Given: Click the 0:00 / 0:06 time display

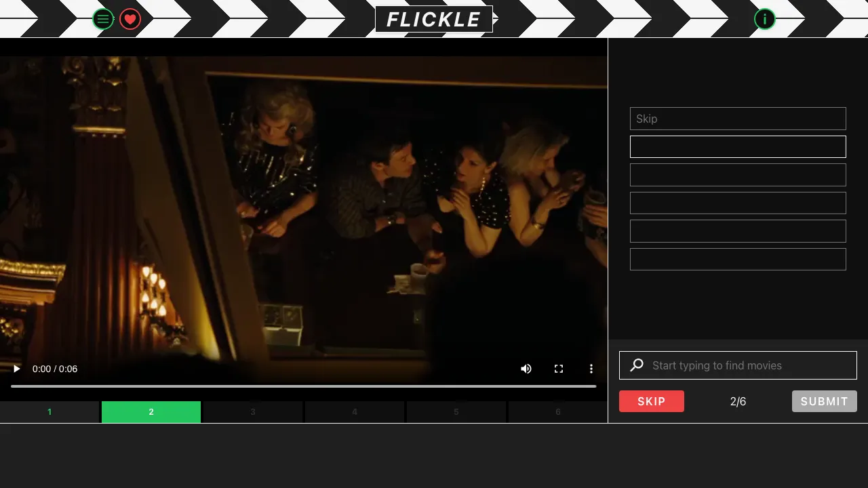Looking at the screenshot, I should pos(55,369).
